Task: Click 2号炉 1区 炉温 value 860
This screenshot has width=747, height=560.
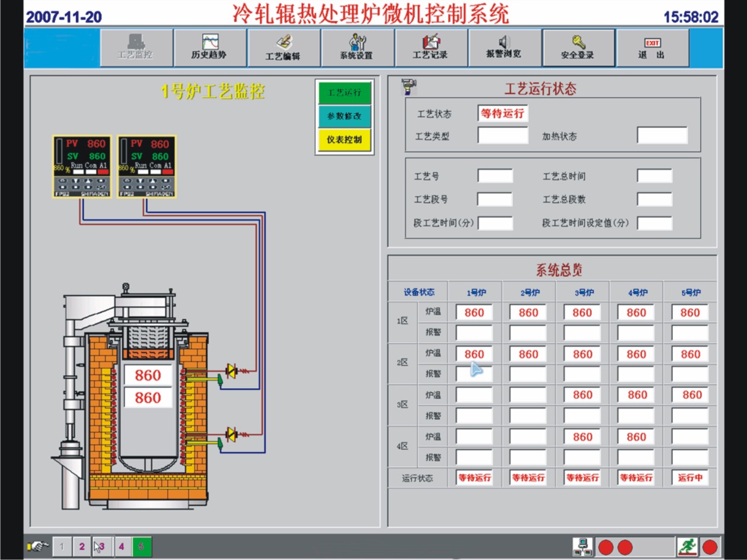Action: 528,312
